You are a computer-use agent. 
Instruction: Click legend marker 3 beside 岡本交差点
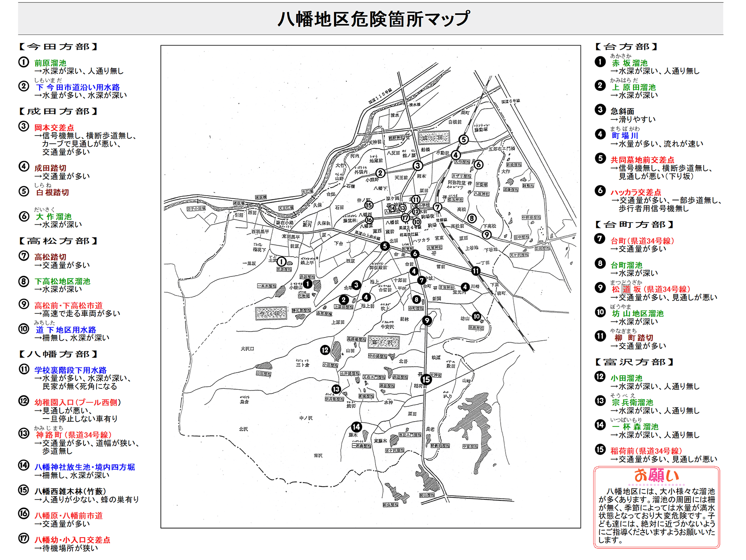pos(24,126)
